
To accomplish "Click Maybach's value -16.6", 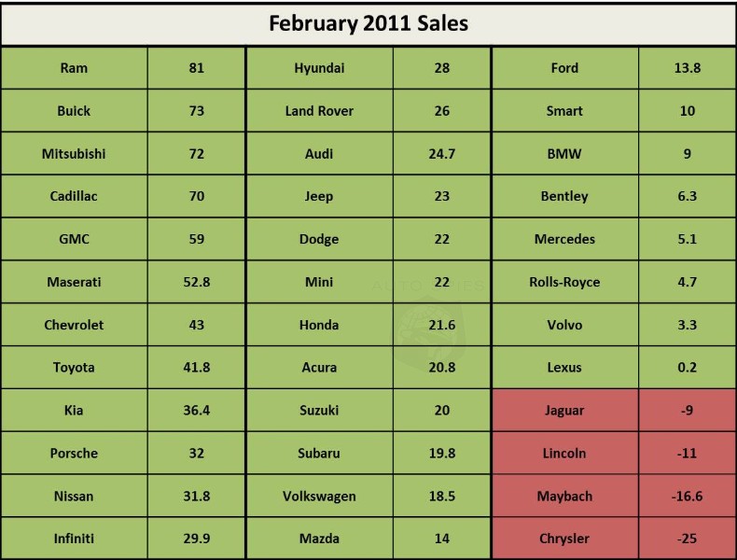I will coord(687,497).
